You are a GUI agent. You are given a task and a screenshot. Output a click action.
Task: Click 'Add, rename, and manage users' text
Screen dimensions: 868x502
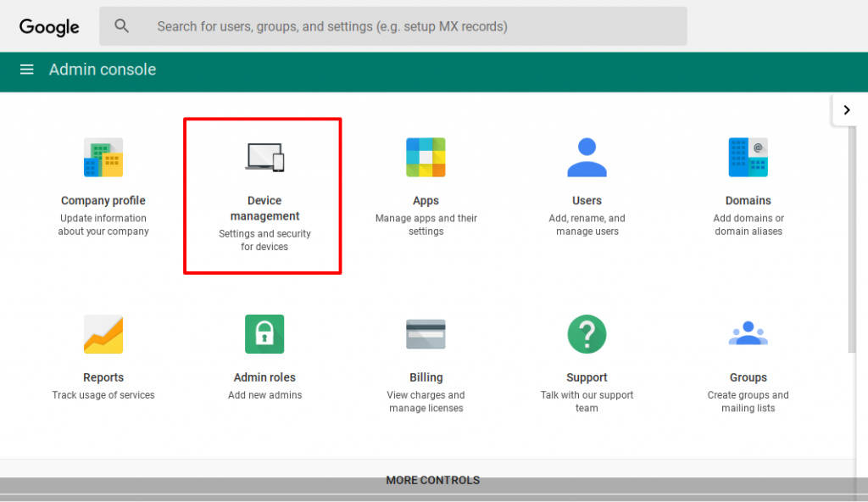(x=587, y=225)
